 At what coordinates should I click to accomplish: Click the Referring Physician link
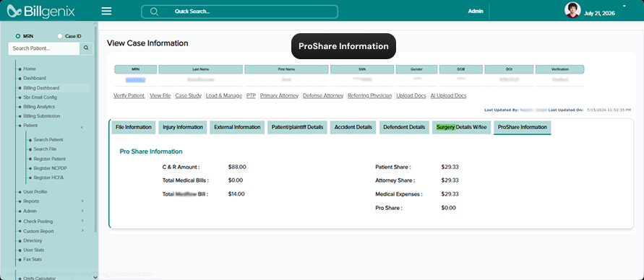click(369, 95)
